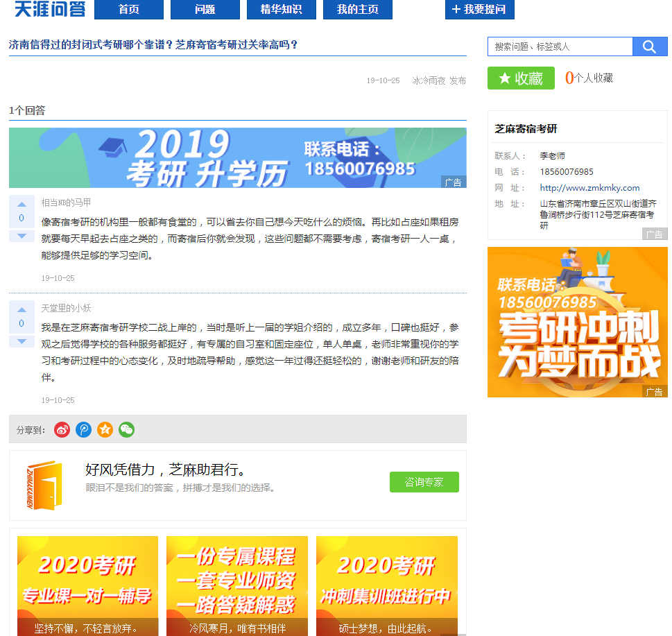This screenshot has height=636, width=672.
Task: Downvote the answer by 相当NB的马甲
Action: 22,236
